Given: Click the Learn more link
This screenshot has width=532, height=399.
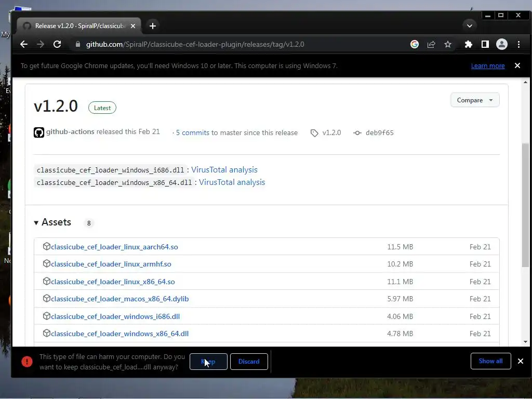Looking at the screenshot, I should point(488,66).
